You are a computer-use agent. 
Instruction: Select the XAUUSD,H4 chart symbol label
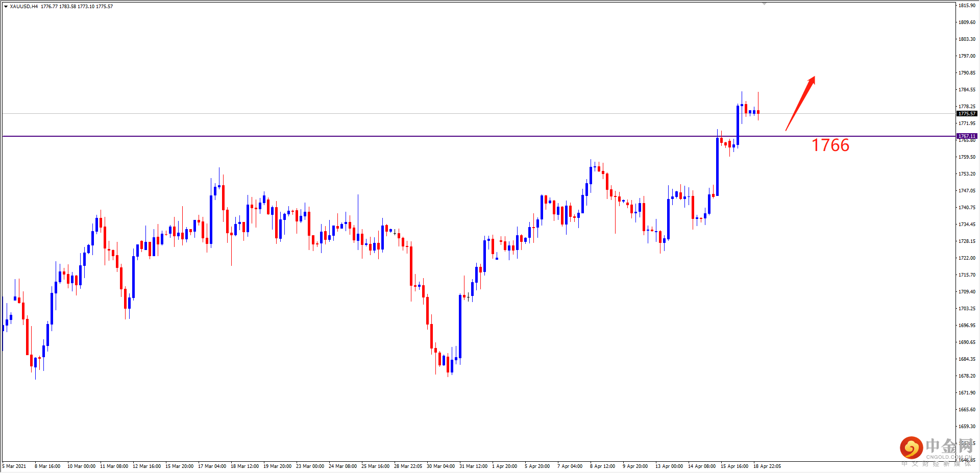pos(24,7)
